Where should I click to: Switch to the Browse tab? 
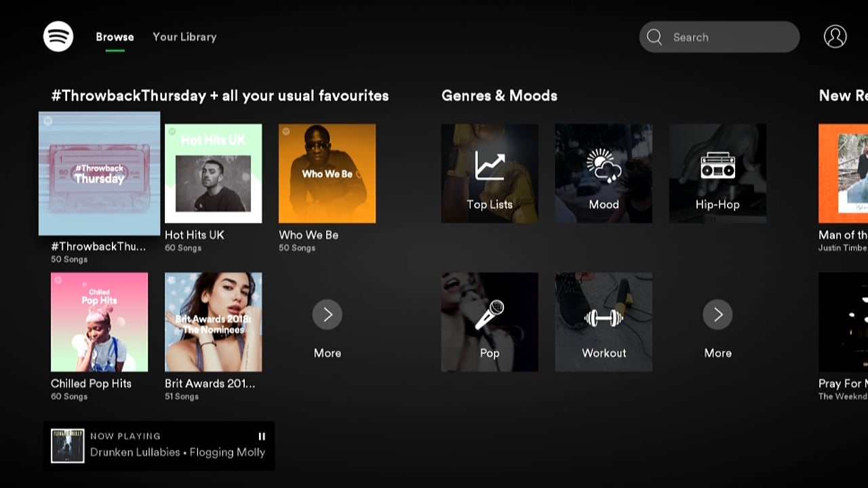point(115,37)
